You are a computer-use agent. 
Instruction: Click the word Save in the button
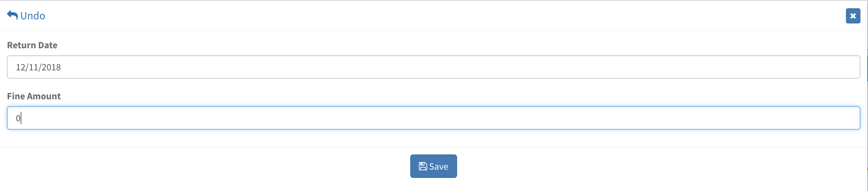[x=438, y=167]
